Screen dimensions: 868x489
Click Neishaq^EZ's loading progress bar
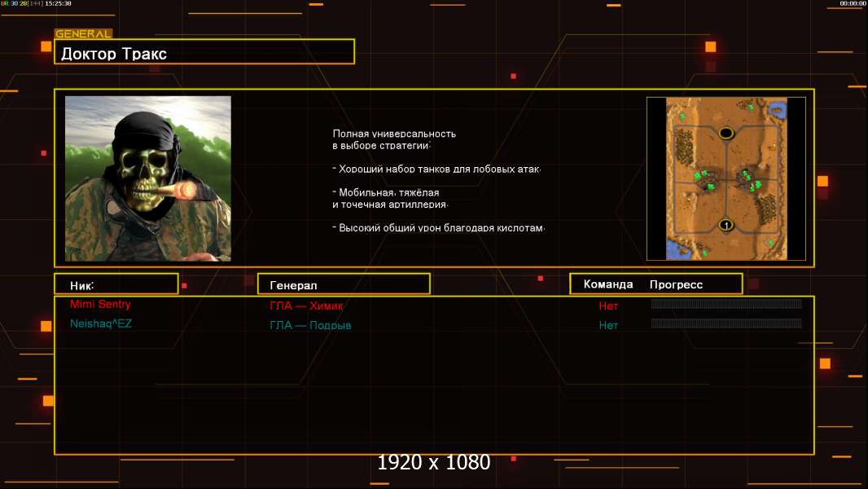(x=726, y=323)
